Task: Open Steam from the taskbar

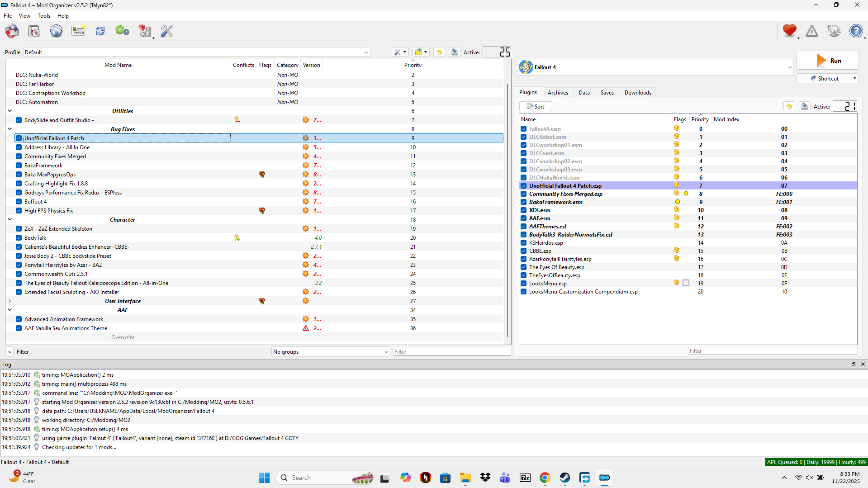Action: coord(564,478)
